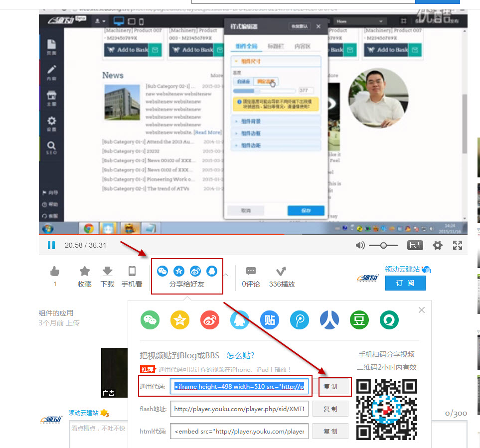
Task: Share to Sina Weibo using the red popup icon
Action: point(210,320)
